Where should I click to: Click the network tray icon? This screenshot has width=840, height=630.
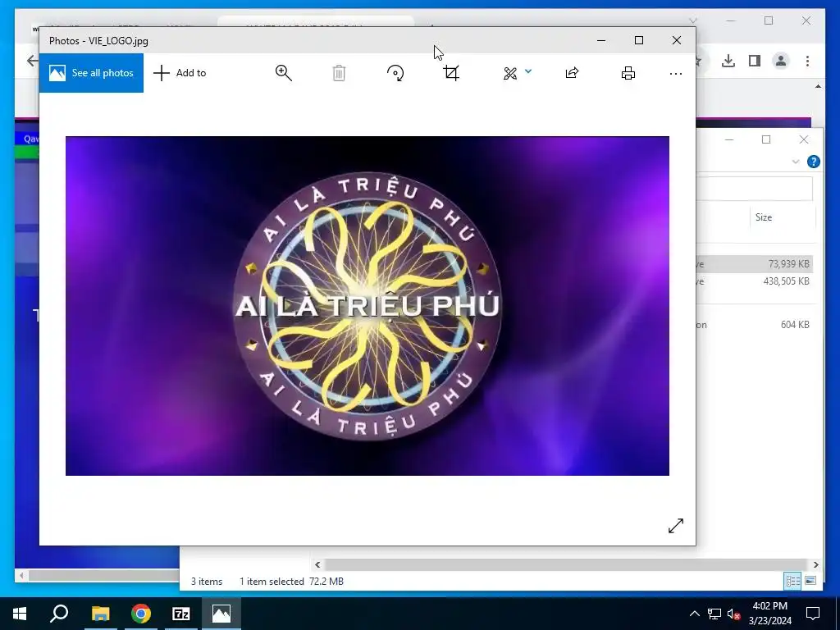click(714, 614)
